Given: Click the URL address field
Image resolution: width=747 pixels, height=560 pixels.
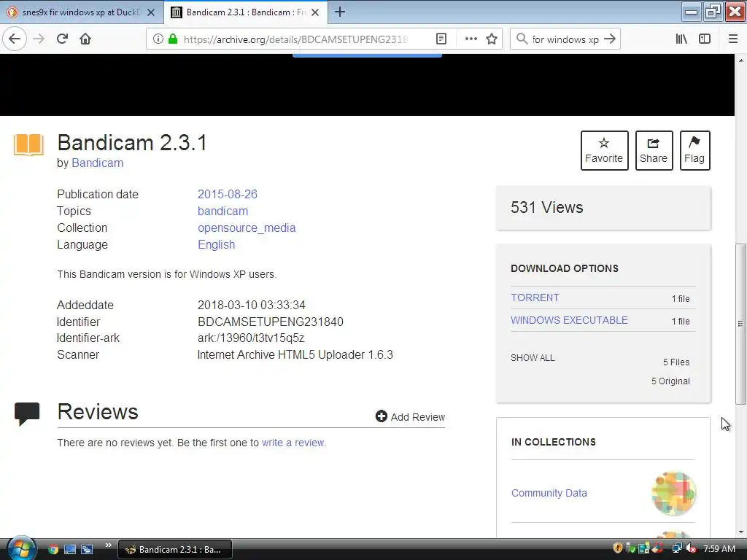Looking at the screenshot, I should 295,39.
